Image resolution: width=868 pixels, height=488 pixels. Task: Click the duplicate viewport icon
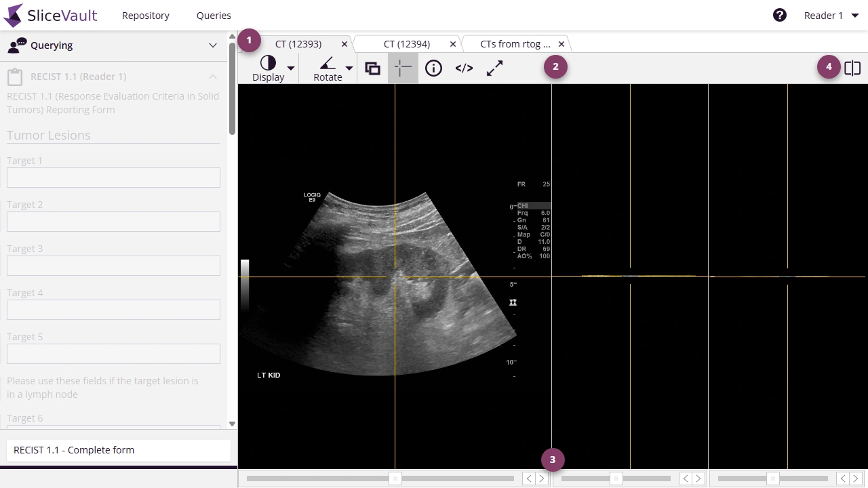(372, 68)
